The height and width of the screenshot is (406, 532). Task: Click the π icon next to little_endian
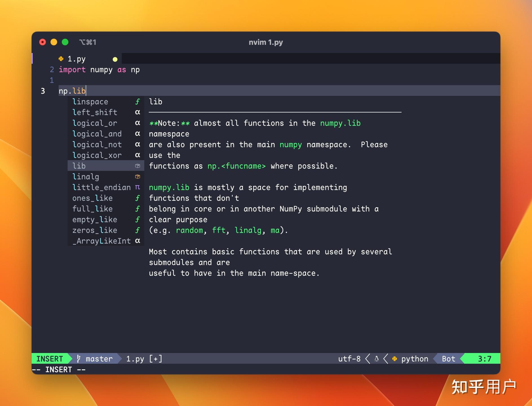pos(138,187)
